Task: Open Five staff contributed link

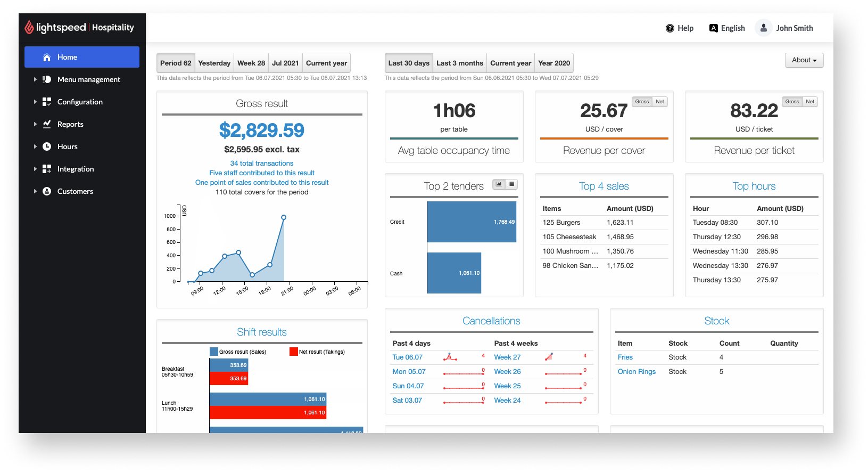Action: 262,173
